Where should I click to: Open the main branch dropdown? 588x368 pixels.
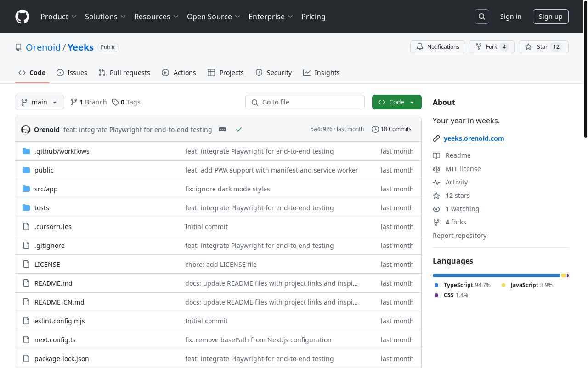coord(40,102)
